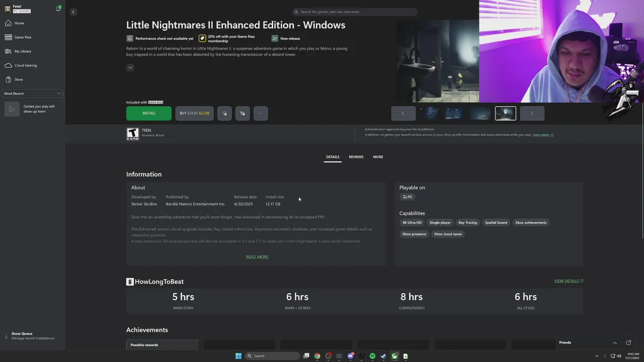644x362 pixels.
Task: Open Steam from the taskbar
Action: pos(383,356)
